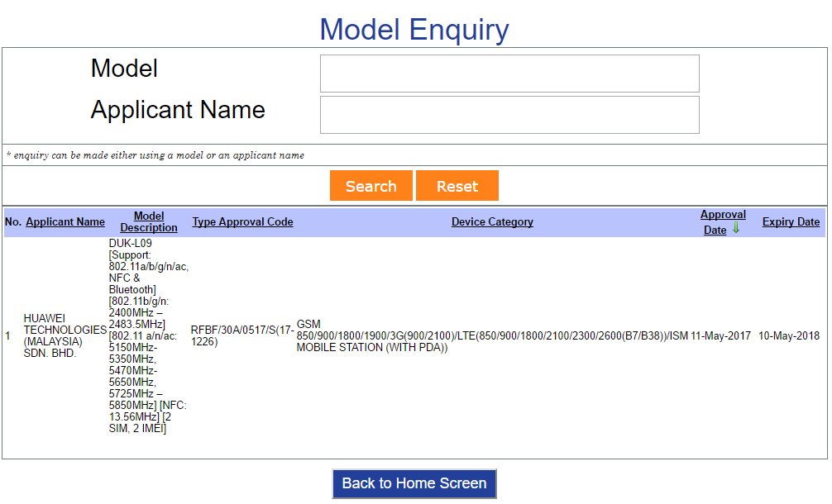Sort by the Device Category column header

pos(492,221)
